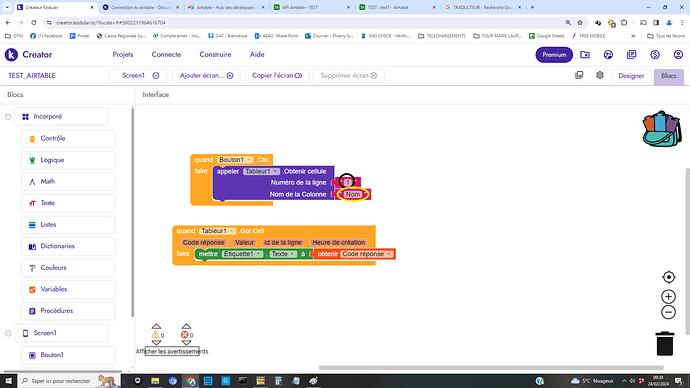
Task: Zoom out with the minus icon
Action: 668,312
